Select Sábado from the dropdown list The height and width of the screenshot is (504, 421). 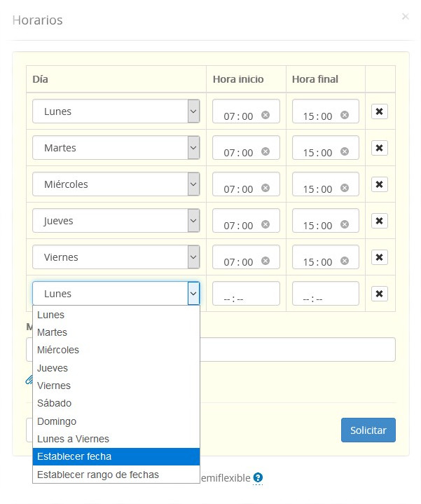tap(55, 403)
